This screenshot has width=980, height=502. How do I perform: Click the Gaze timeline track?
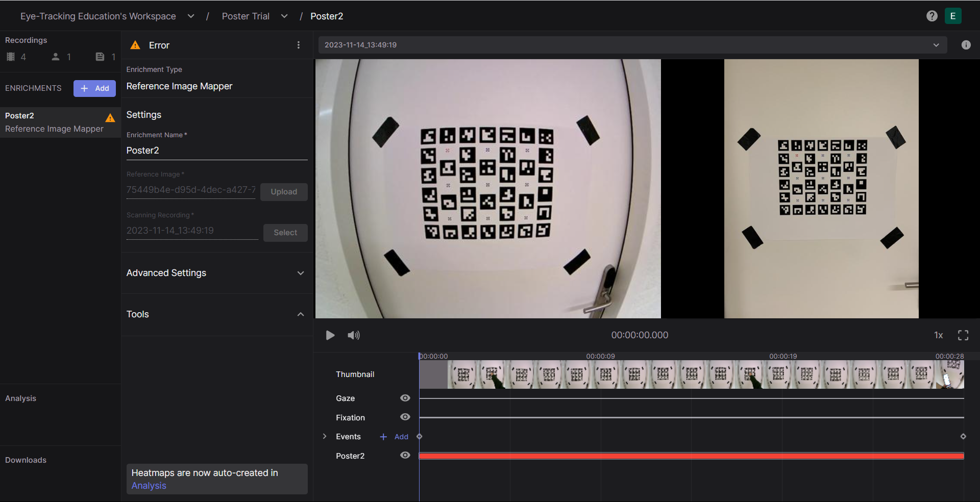tap(692, 398)
